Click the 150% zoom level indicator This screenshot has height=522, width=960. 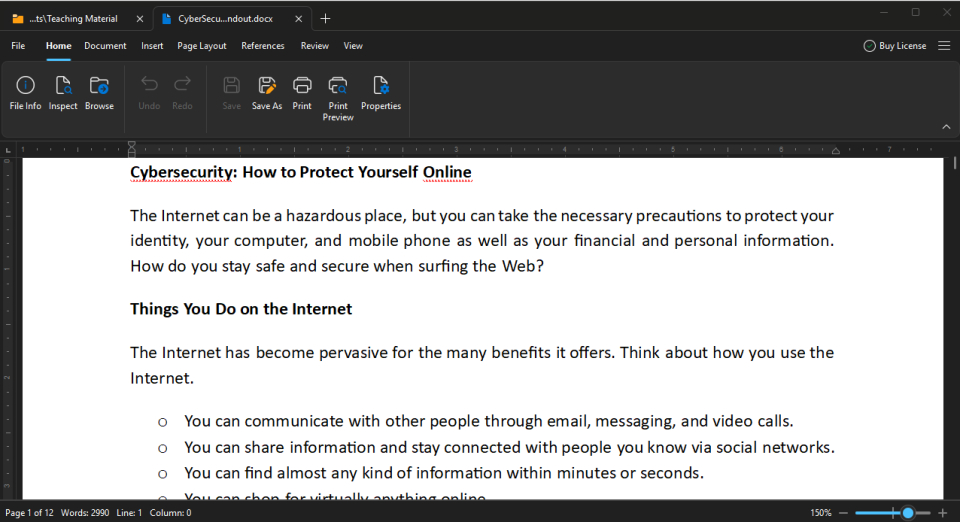(x=820, y=513)
